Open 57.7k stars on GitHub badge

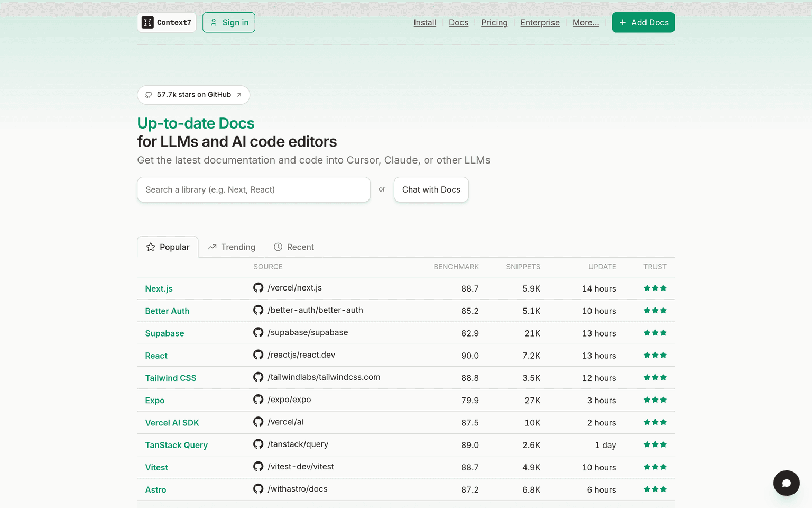pyautogui.click(x=193, y=95)
